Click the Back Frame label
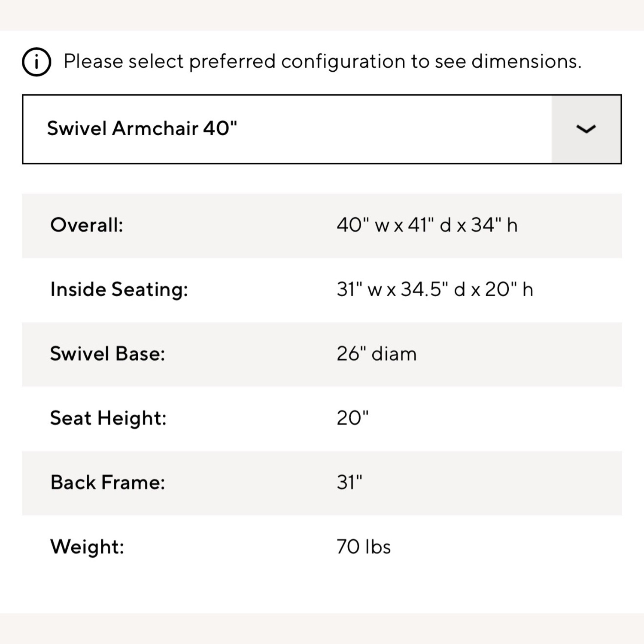Viewport: 644px width, 644px height. (108, 483)
